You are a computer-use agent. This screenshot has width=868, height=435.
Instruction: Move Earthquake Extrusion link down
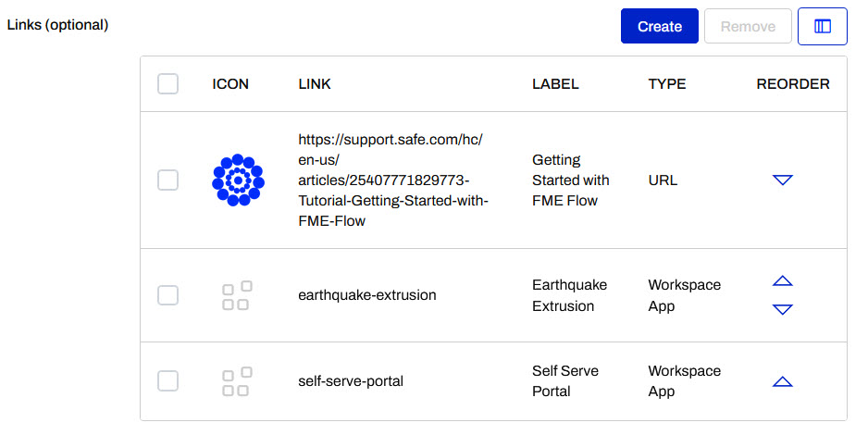tap(783, 309)
